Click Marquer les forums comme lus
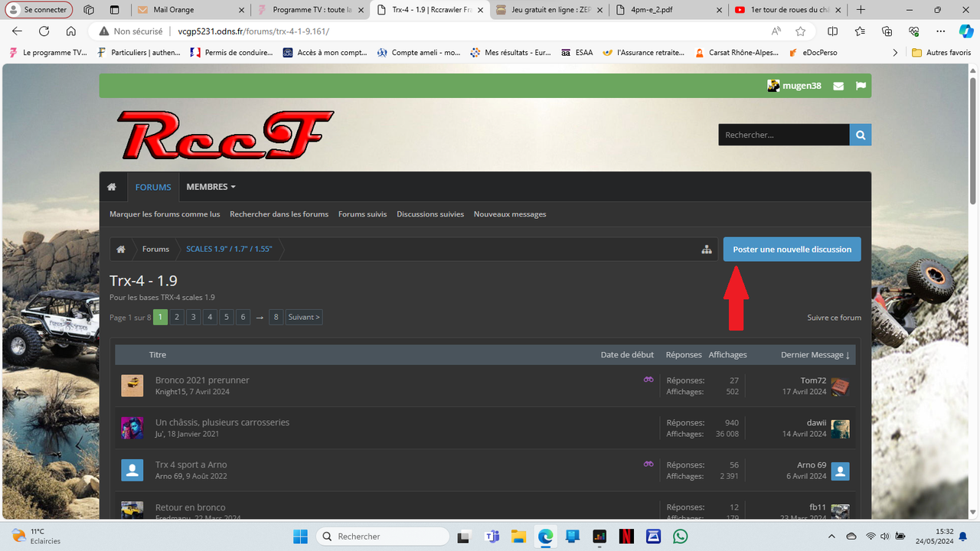This screenshot has width=980, height=551. click(x=165, y=214)
